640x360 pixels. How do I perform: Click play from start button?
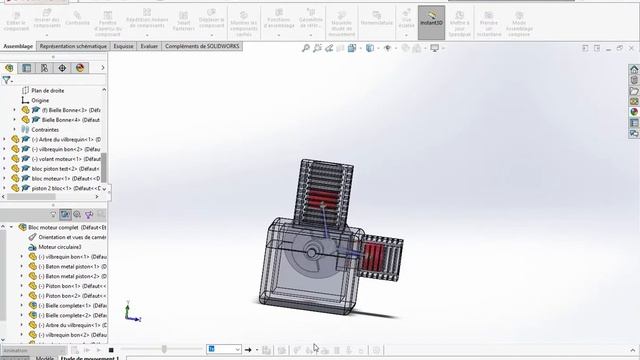point(87,350)
